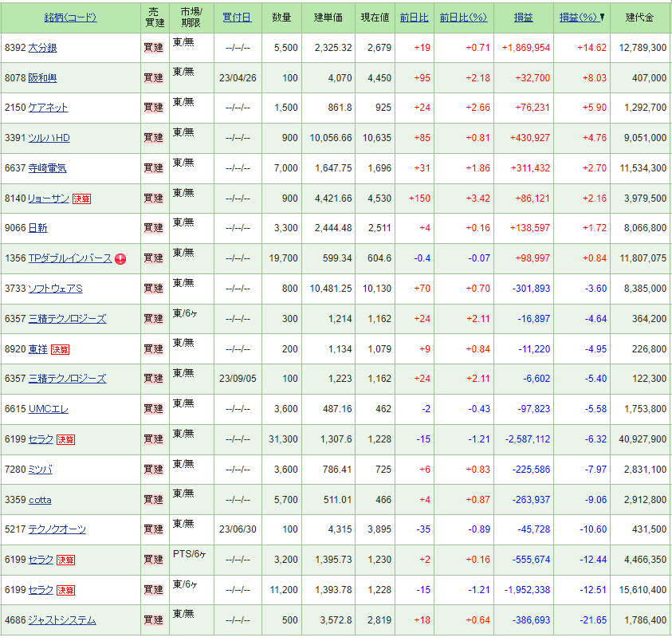Select the 建単価 column header
The height and width of the screenshot is (641, 672).
pyautogui.click(x=328, y=18)
